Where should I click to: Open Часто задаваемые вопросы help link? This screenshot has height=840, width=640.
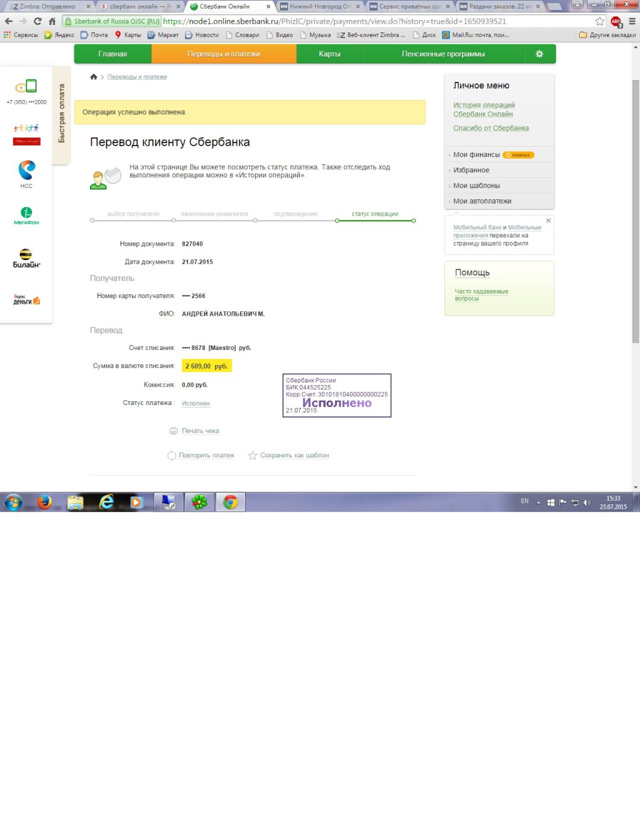tap(481, 295)
